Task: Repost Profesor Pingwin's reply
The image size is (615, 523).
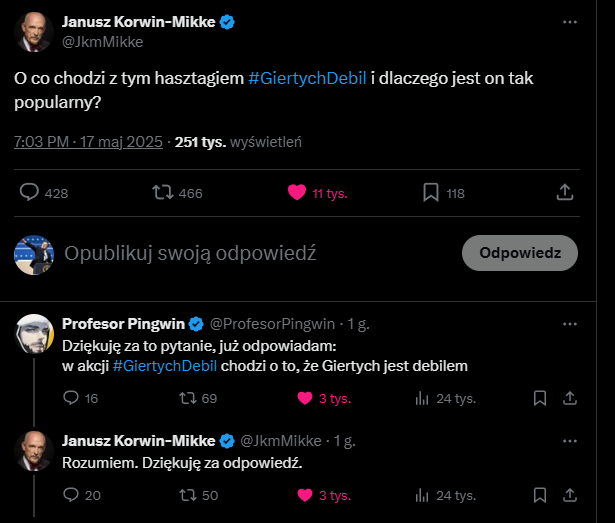Action: [x=187, y=398]
